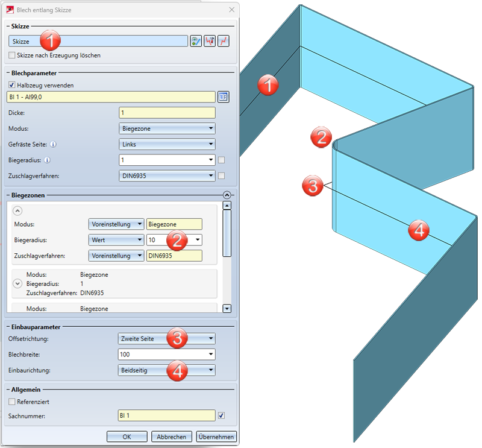Click the Skizze selection field
This screenshot has width=482, height=448.
click(x=98, y=41)
